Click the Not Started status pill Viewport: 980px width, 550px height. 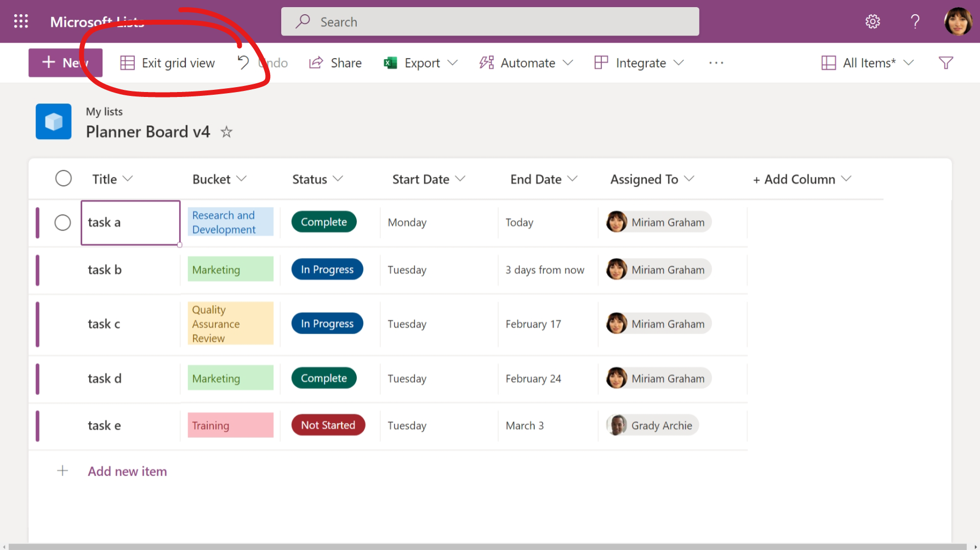coord(328,425)
